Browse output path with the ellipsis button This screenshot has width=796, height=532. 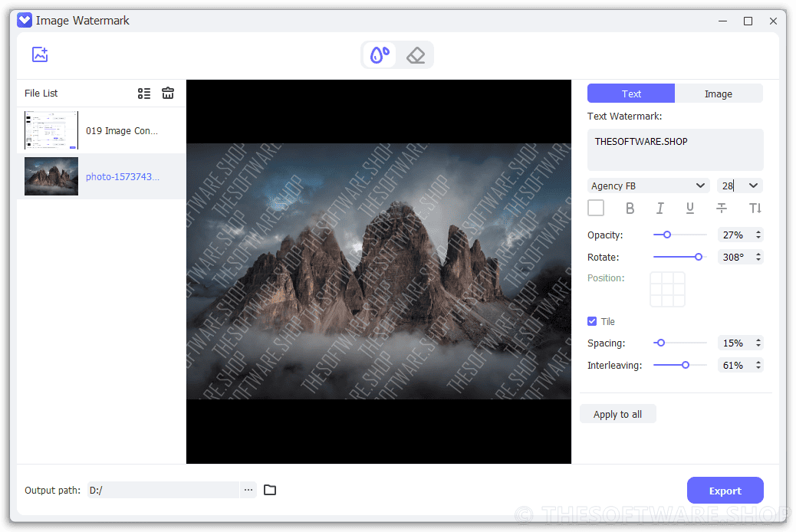point(248,490)
